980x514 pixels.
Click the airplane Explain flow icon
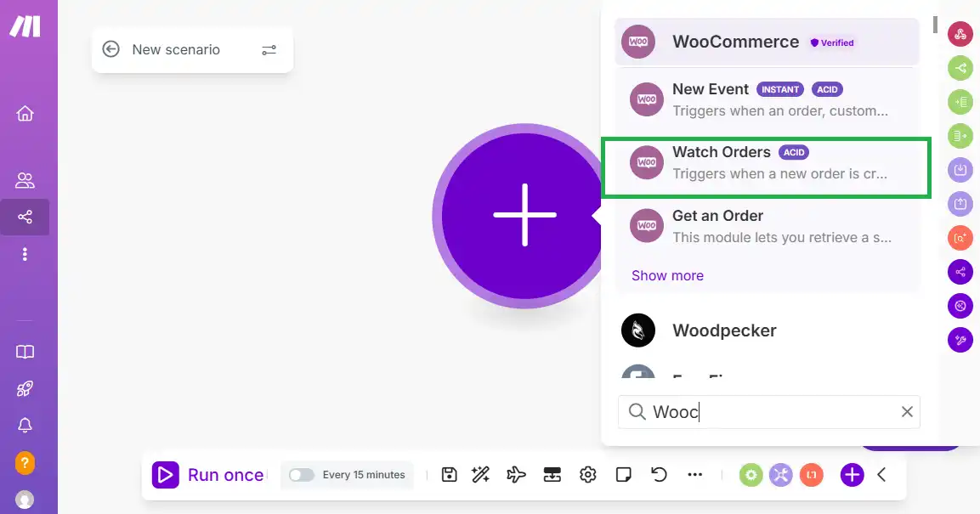(x=516, y=475)
